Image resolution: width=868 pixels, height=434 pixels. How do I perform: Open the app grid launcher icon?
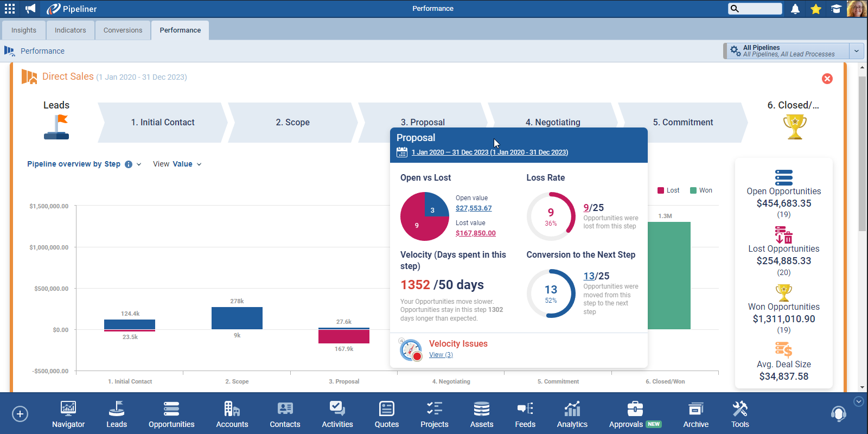click(x=10, y=9)
